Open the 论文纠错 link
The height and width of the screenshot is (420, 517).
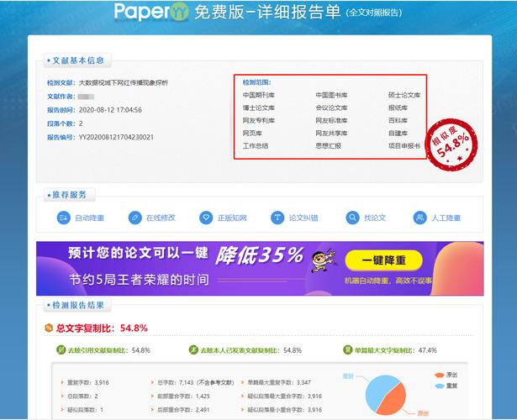[x=303, y=218]
